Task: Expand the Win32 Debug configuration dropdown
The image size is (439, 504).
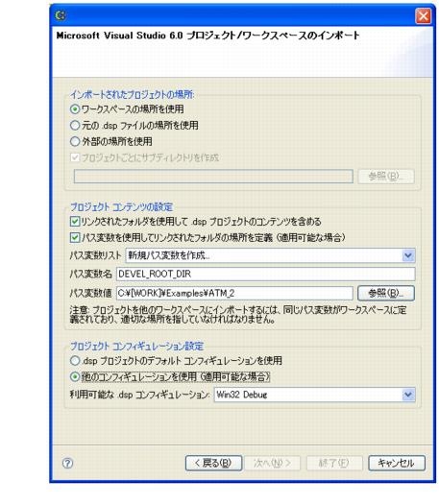Action: pyautogui.click(x=314, y=395)
